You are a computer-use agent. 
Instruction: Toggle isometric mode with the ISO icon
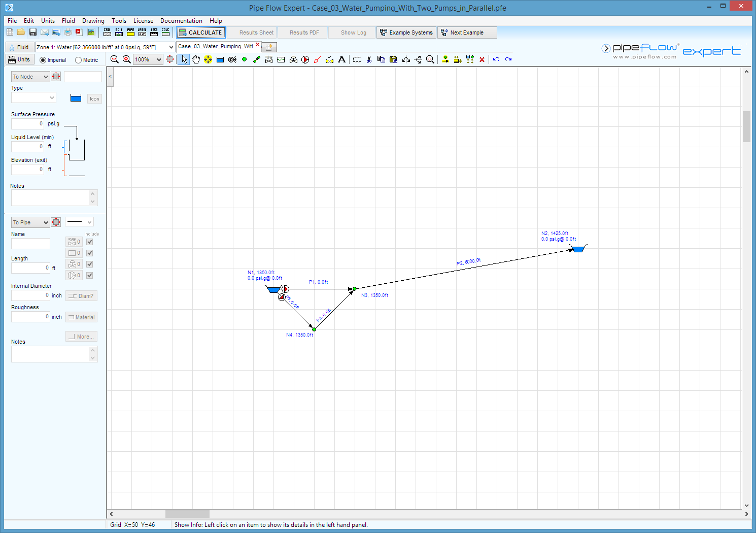[107, 32]
